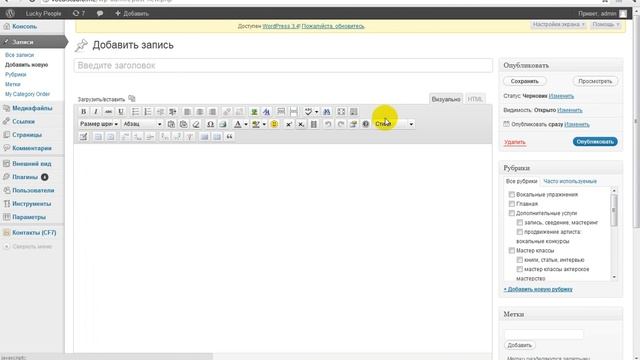Click the eraser remove-formatting icon
Image resolution: width=640 pixels, height=360 pixels.
click(x=196, y=124)
